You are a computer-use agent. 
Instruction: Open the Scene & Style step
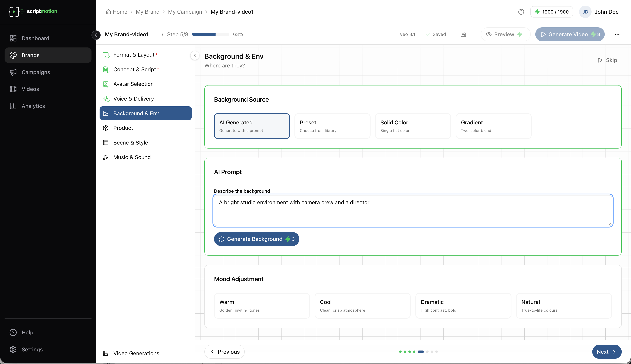click(131, 143)
